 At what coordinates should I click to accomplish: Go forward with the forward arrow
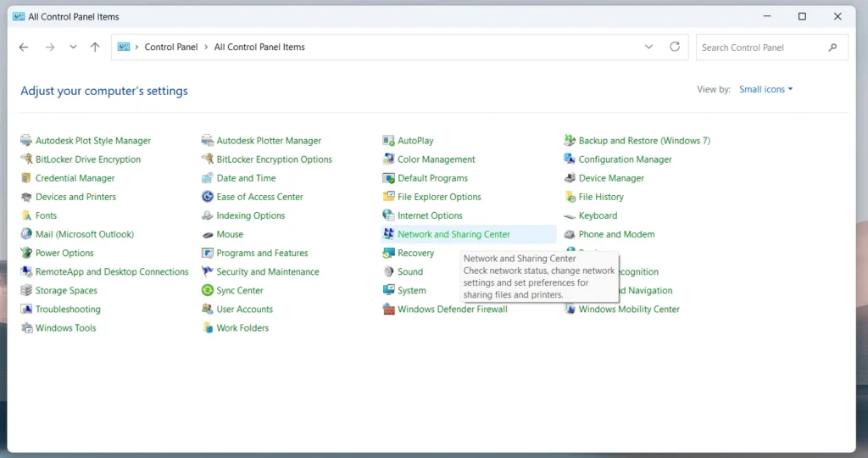(50, 47)
